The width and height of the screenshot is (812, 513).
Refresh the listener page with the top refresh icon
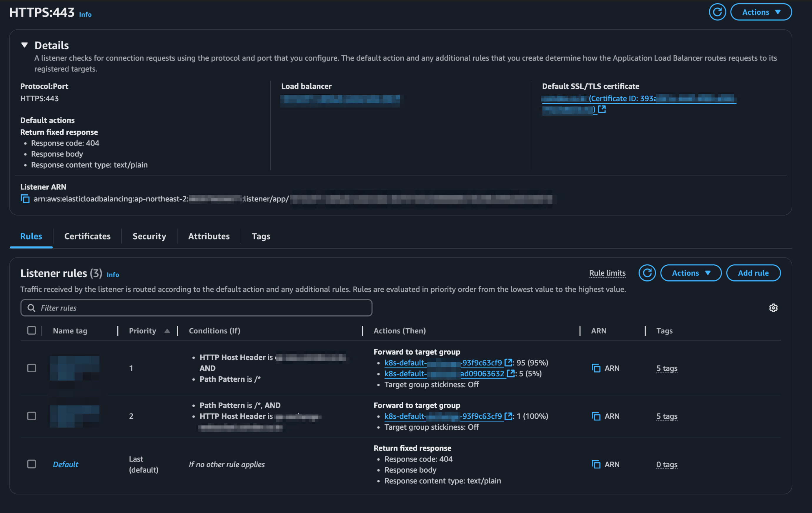[717, 12]
